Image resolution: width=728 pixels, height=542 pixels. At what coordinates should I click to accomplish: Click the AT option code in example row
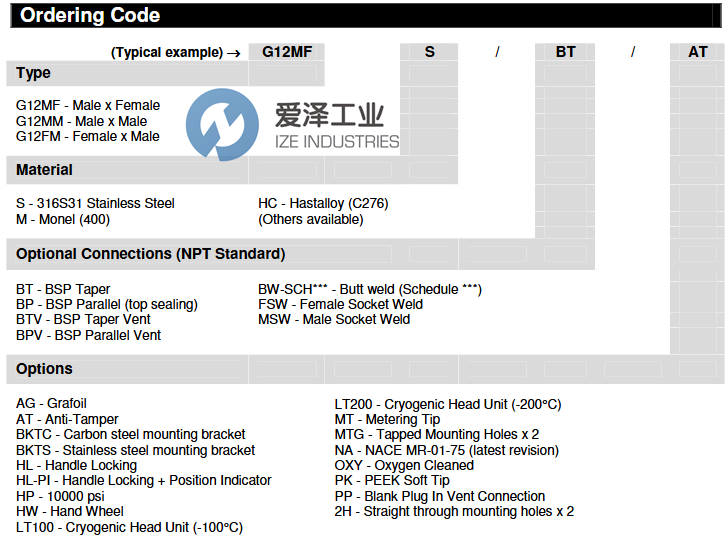coord(698,52)
